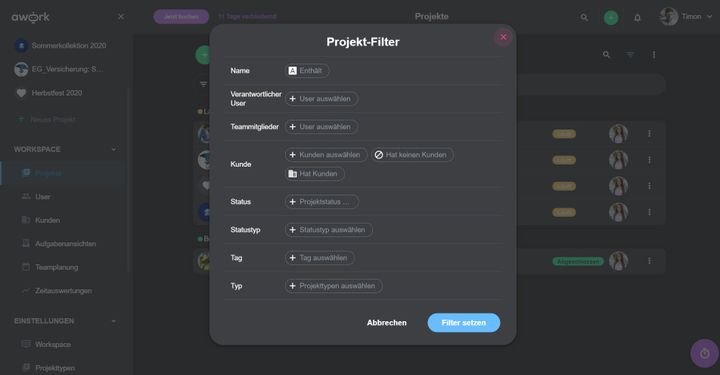Viewport: 720px width, 375px height.
Task: Open the search magnifier in the top bar
Action: point(584,17)
